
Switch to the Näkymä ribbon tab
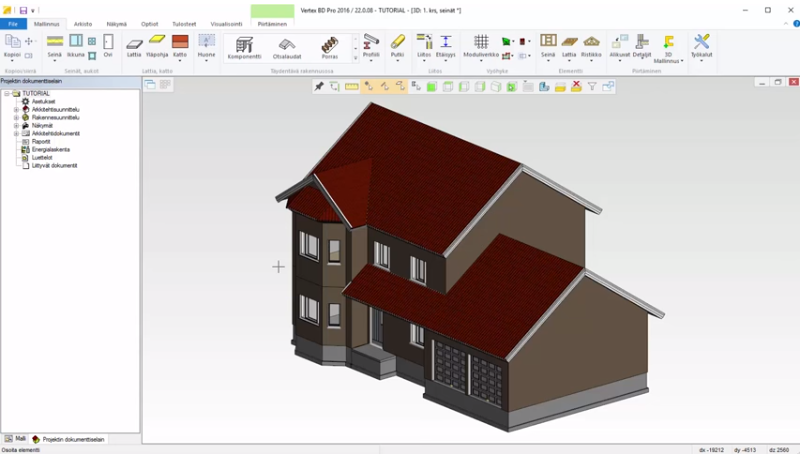click(x=117, y=23)
